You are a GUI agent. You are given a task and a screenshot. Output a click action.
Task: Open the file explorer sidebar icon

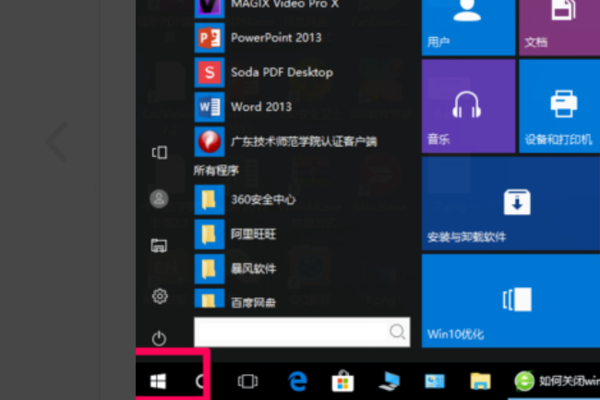pyautogui.click(x=159, y=246)
